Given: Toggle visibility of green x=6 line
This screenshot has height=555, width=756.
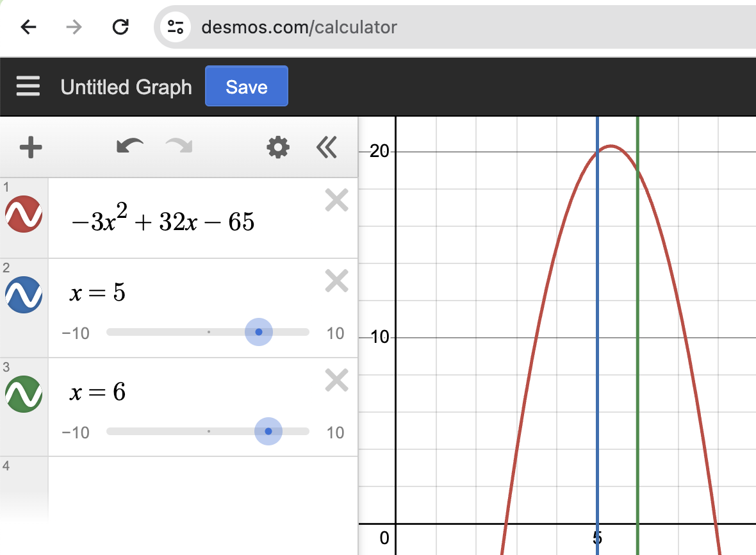Looking at the screenshot, I should (x=24, y=394).
